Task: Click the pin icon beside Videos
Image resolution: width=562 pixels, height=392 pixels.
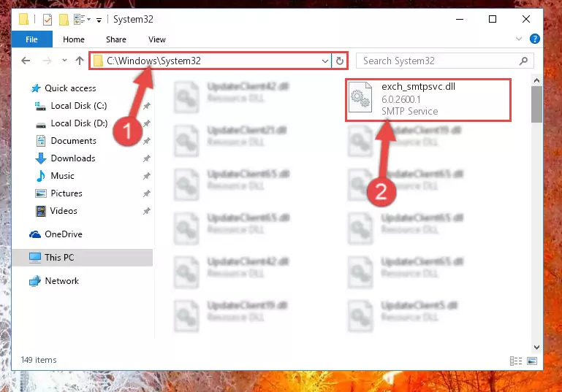Action: pos(147,211)
